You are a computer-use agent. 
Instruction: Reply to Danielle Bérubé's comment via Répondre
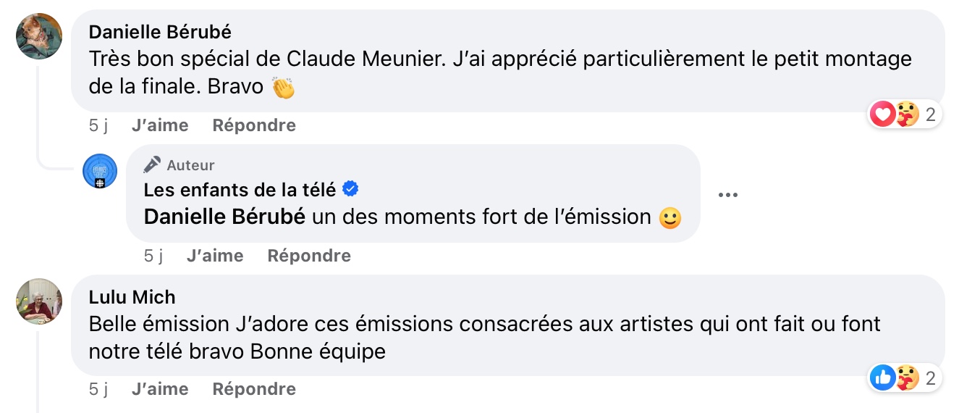[x=254, y=125]
